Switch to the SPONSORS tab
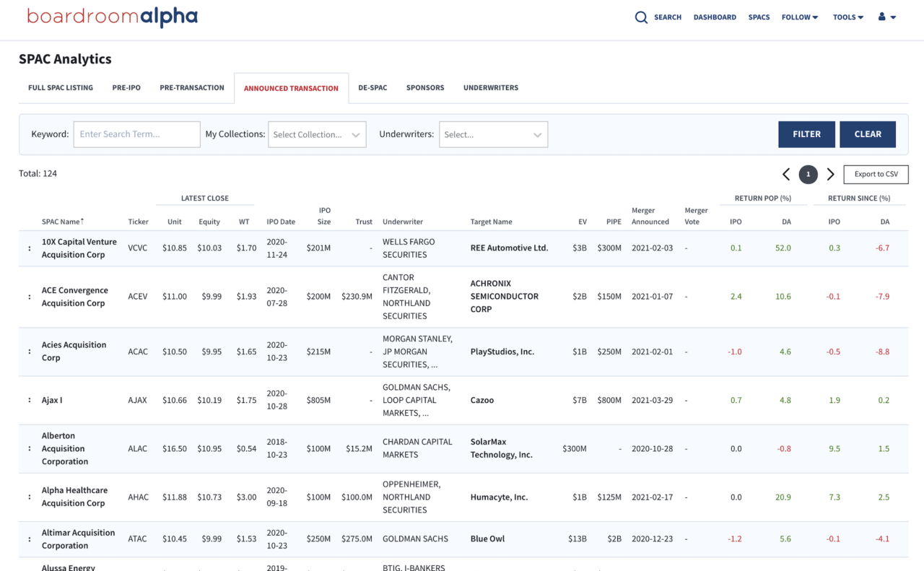The image size is (924, 571). pos(424,87)
